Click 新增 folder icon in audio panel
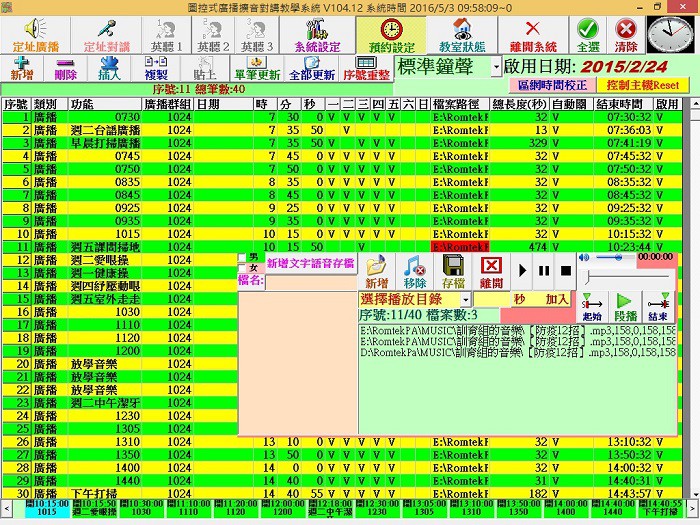The width and height of the screenshot is (700, 525). (x=376, y=272)
